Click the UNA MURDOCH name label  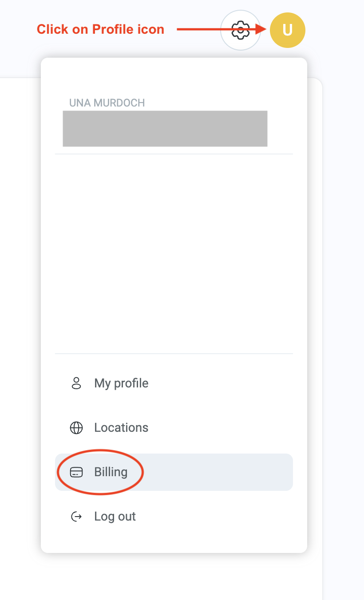coord(107,103)
